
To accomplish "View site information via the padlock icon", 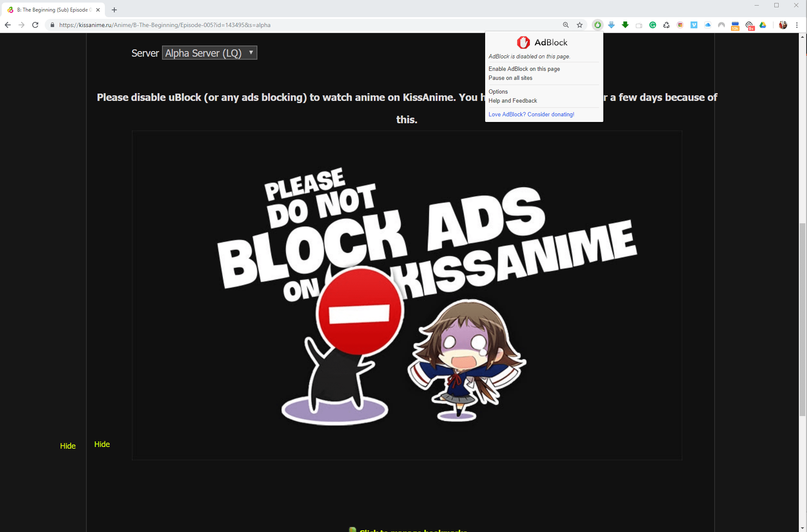I will pyautogui.click(x=52, y=25).
